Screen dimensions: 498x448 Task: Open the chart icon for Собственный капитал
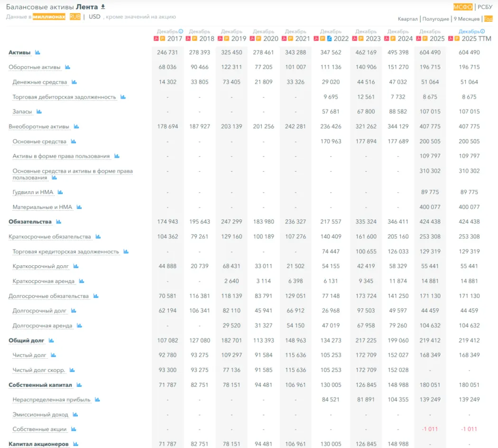click(79, 385)
